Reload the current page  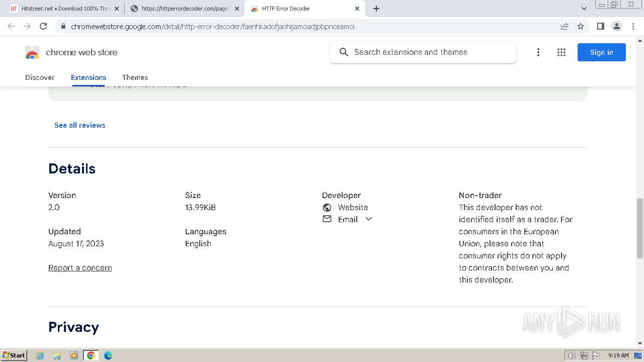43,26
